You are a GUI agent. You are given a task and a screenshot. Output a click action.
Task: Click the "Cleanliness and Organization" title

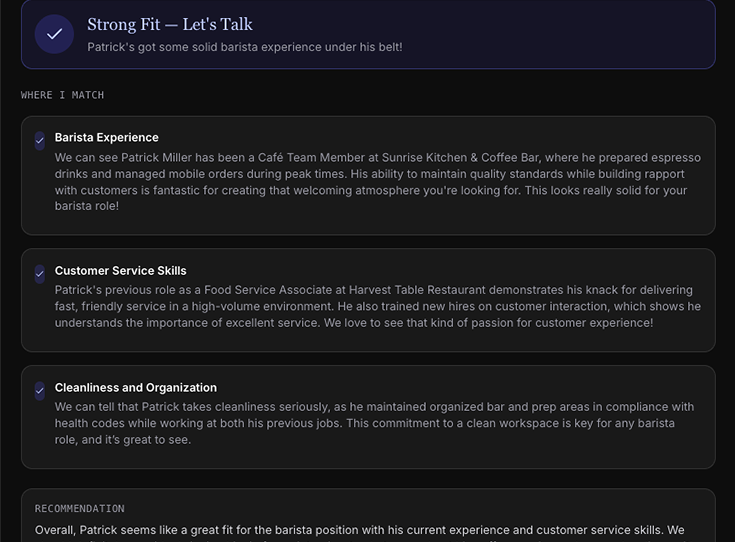click(x=135, y=388)
